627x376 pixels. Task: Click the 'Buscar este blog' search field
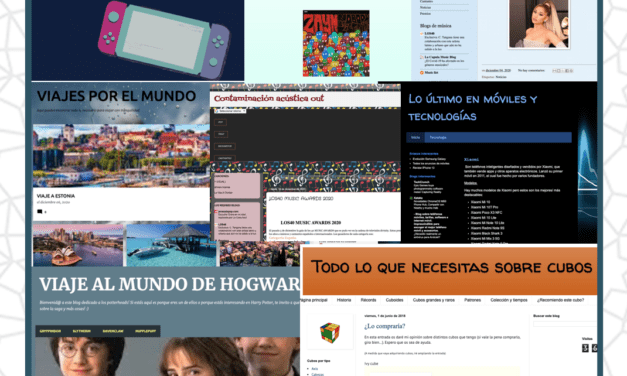565,324
